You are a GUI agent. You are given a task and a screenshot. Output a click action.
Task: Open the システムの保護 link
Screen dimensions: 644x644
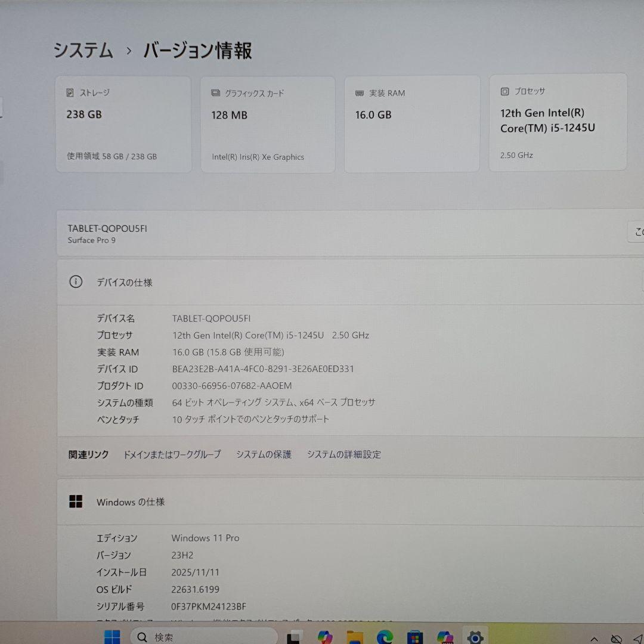click(x=264, y=454)
